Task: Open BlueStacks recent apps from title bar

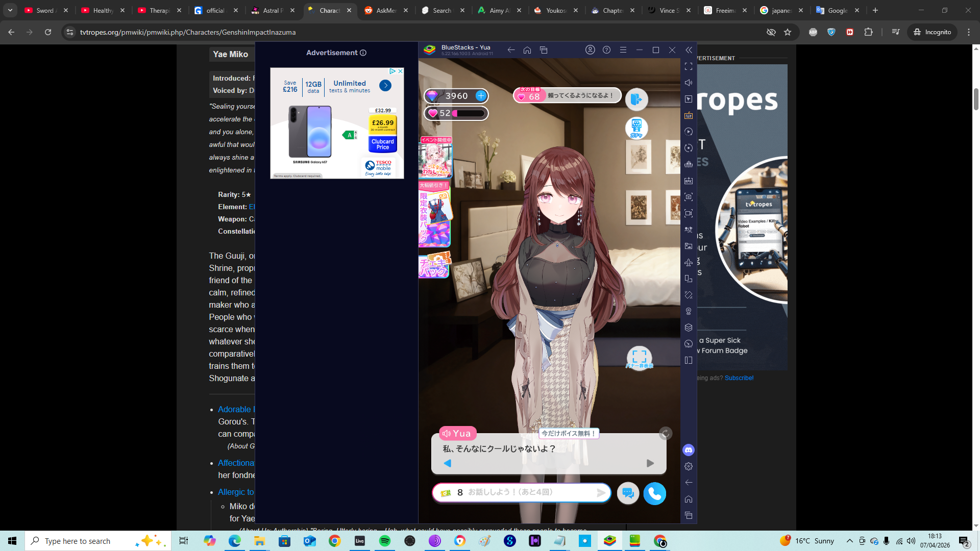Action: pyautogui.click(x=544, y=50)
